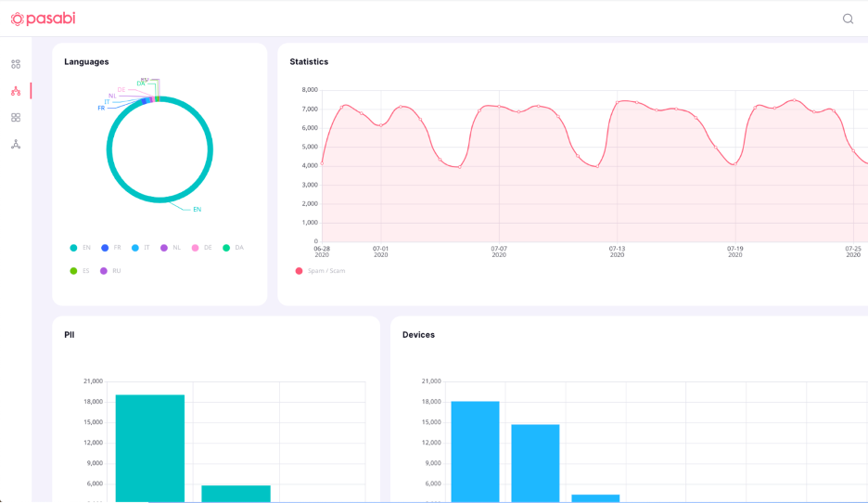Toggle the FR legend item
This screenshot has width=868, height=503.
coord(111,248)
